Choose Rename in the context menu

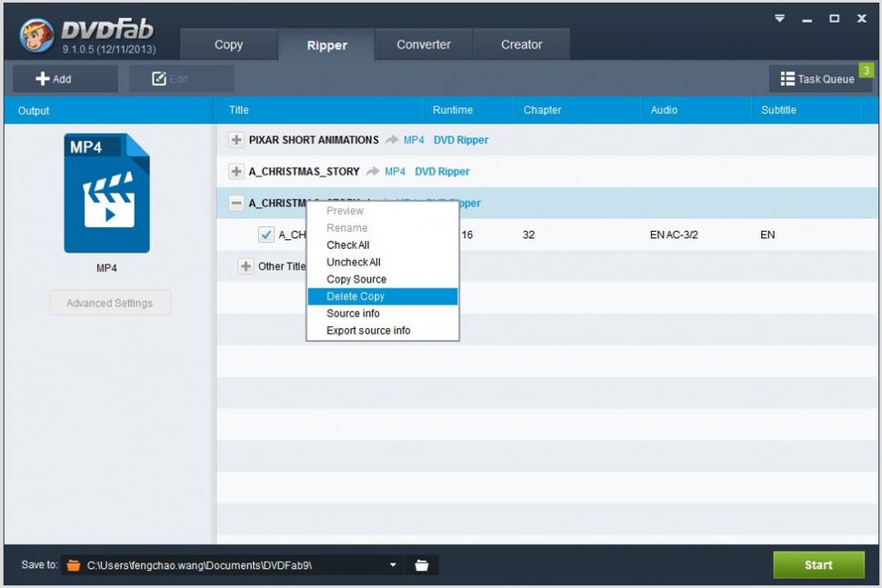(x=383, y=228)
